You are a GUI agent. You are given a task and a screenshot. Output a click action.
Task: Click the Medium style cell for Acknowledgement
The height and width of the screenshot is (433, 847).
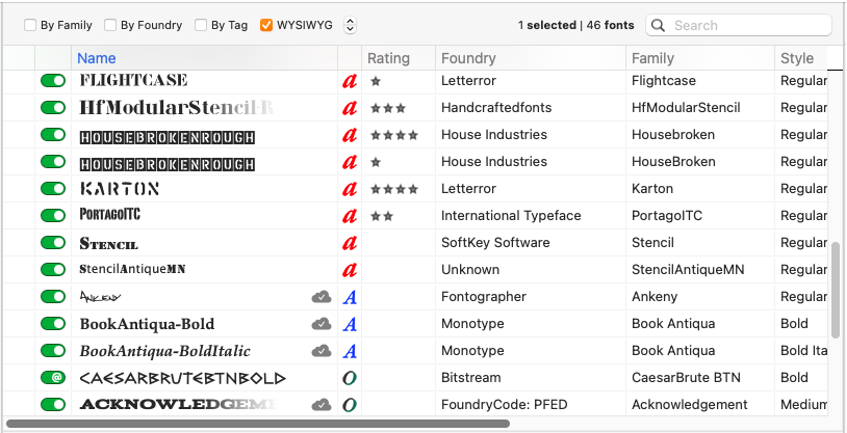point(804,405)
